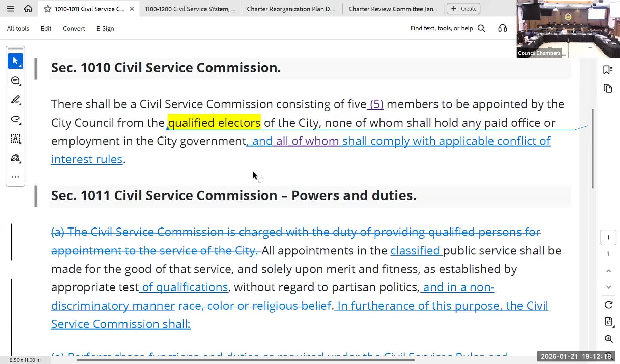620x364 pixels.
Task: Rotate the page clockwise
Action: click(609, 305)
